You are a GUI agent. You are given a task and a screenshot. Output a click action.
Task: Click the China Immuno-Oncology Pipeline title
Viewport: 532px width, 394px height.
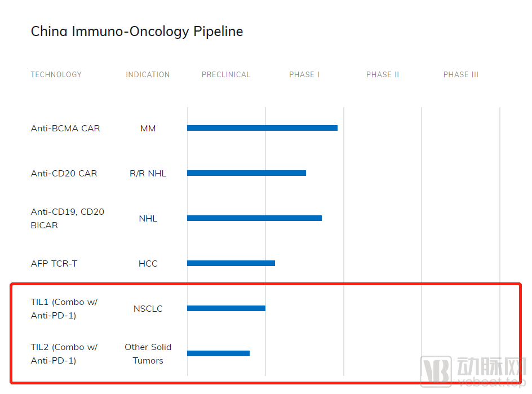137,32
